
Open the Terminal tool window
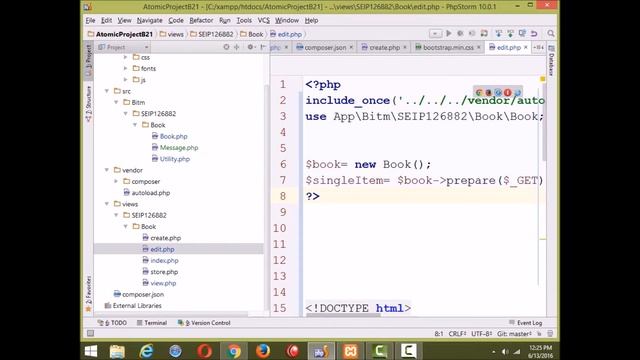(152, 323)
